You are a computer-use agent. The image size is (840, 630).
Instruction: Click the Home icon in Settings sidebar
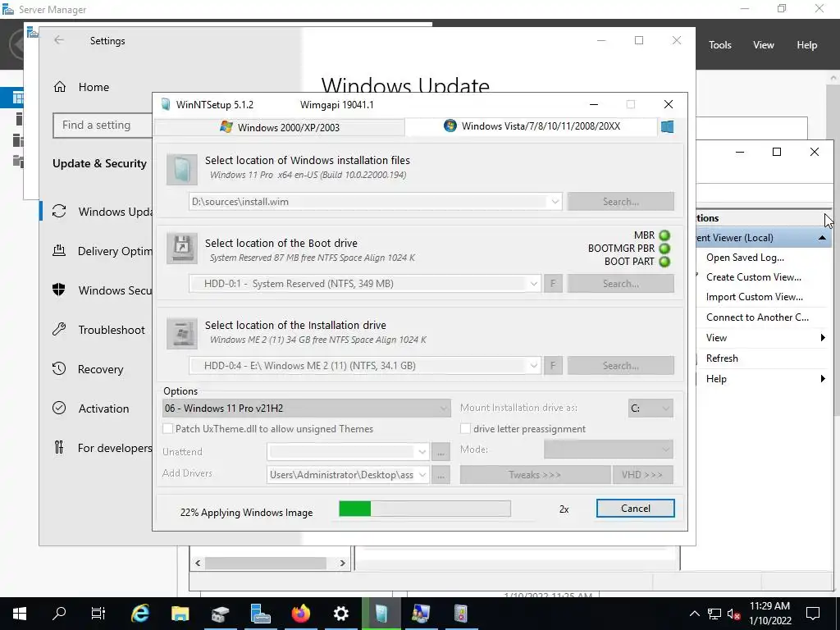[x=59, y=87]
